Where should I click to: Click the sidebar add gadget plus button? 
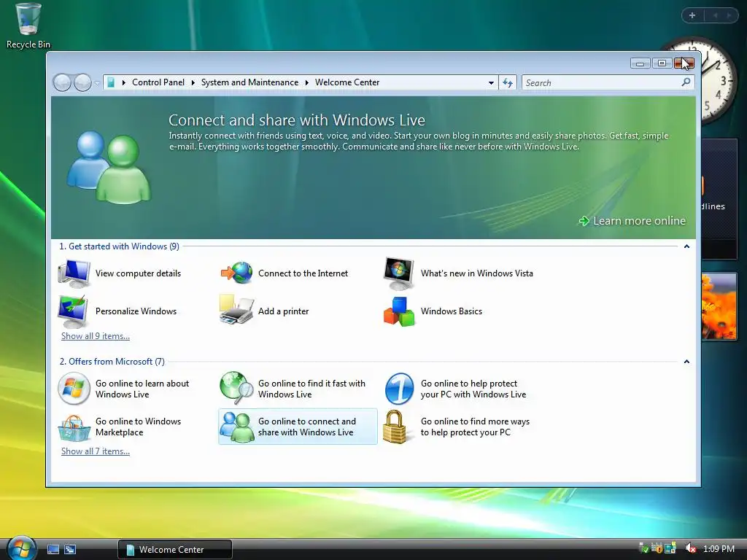(692, 16)
